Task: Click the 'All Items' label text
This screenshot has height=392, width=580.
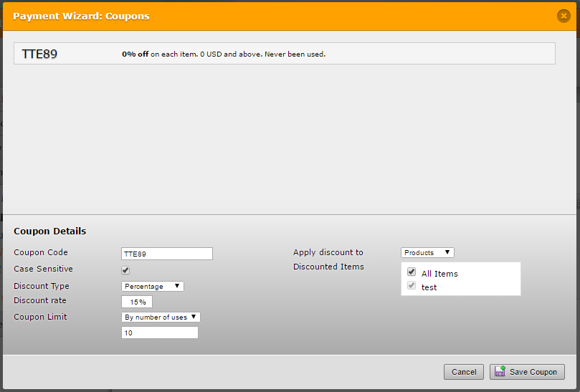Action: [439, 274]
